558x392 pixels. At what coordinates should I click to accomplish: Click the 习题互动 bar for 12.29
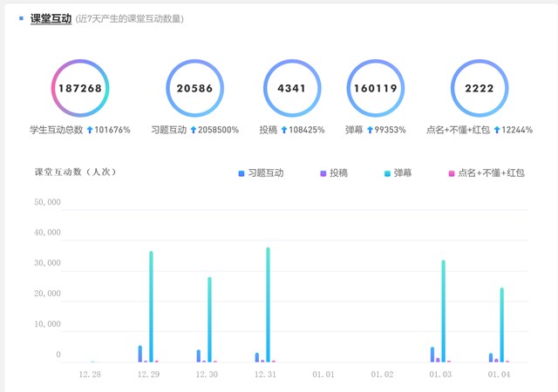(140, 354)
